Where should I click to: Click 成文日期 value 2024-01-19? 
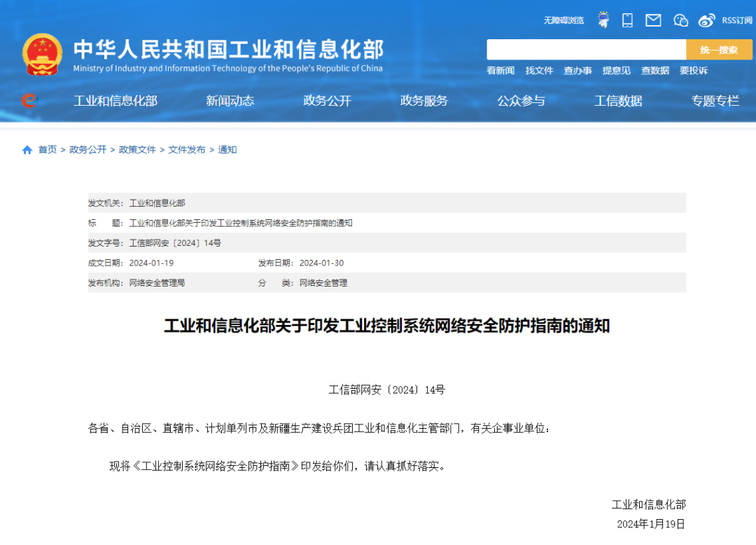point(151,263)
